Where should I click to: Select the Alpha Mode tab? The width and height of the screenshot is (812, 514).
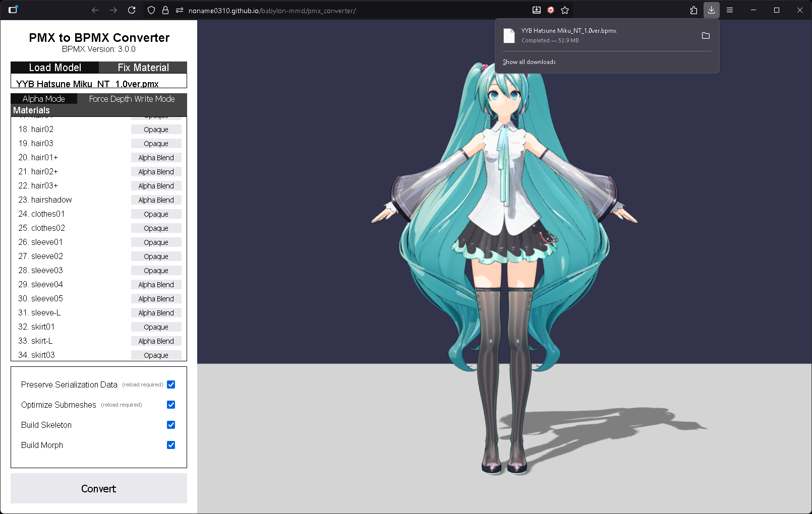tap(44, 99)
